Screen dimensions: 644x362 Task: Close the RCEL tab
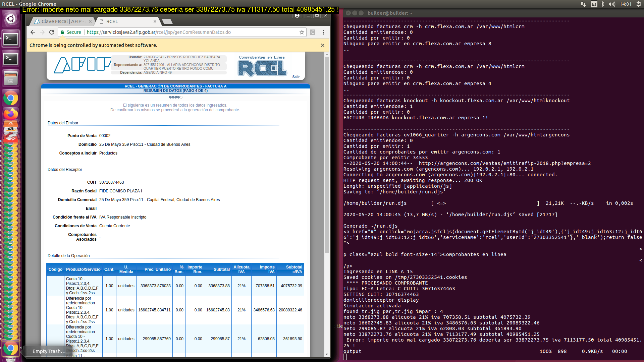pos(155,21)
